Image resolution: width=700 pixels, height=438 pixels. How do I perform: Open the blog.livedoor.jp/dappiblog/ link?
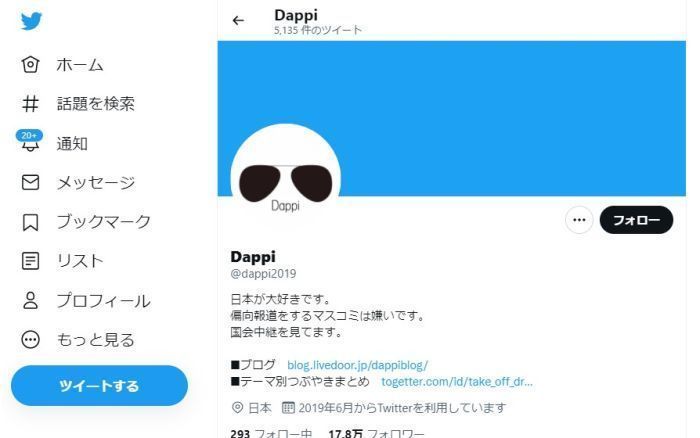click(357, 365)
